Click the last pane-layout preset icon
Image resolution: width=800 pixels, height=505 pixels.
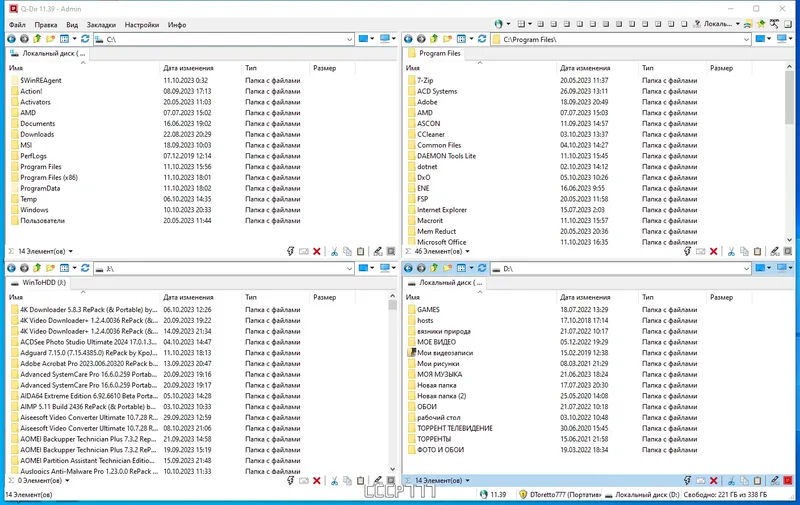coord(684,24)
